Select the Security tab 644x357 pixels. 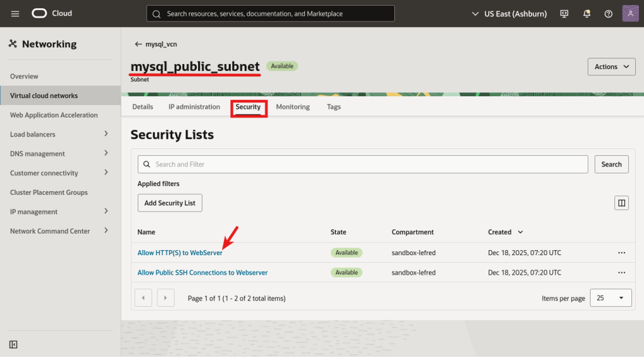248,107
